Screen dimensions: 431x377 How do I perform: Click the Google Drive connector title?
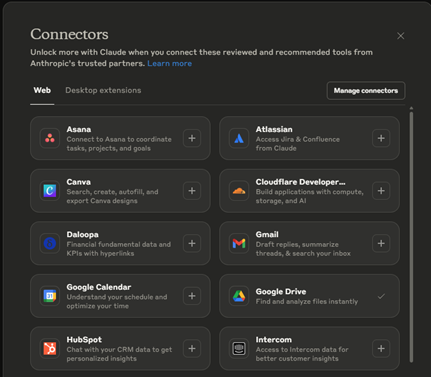[x=281, y=292]
